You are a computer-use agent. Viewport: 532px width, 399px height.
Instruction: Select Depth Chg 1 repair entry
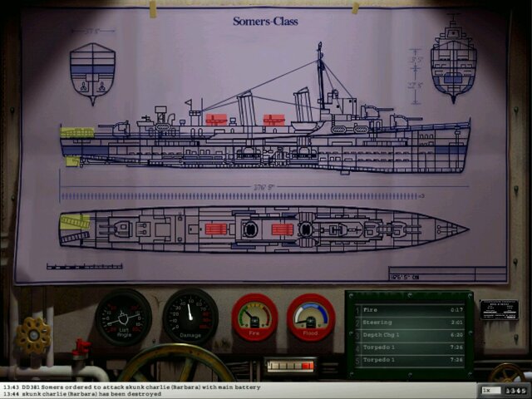pyautogui.click(x=410, y=335)
